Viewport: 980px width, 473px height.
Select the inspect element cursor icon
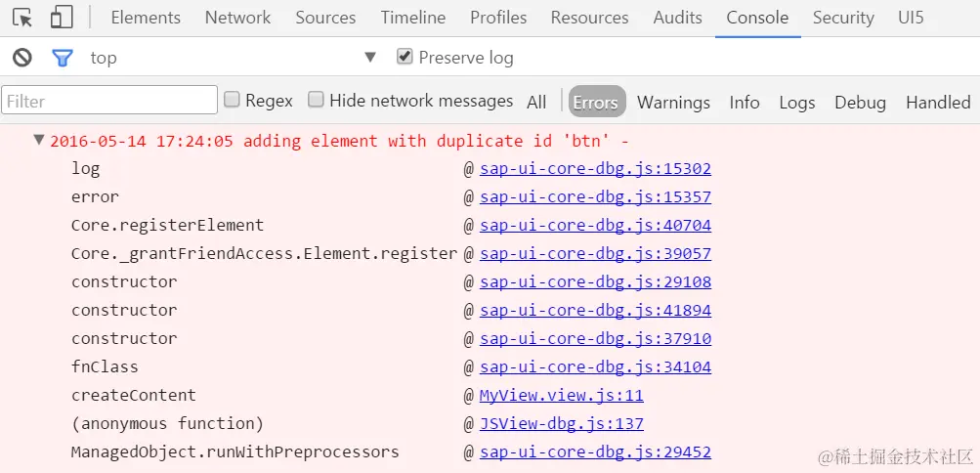pyautogui.click(x=22, y=18)
